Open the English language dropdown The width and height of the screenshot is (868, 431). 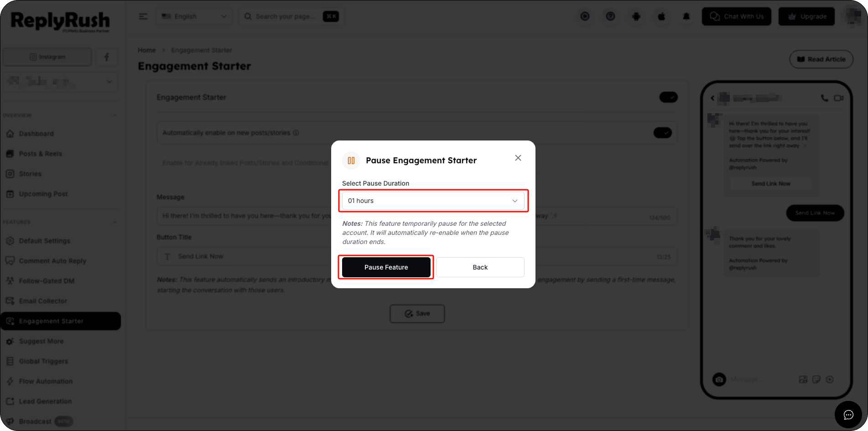[x=194, y=16]
